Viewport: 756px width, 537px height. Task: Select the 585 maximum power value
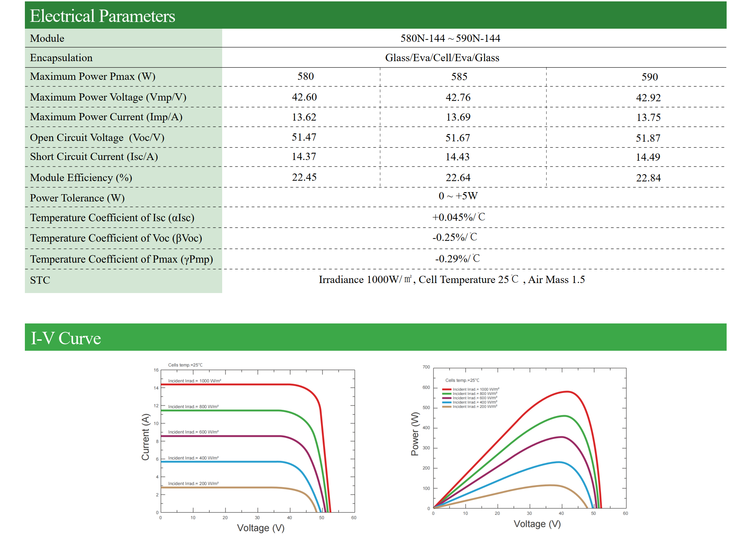(459, 77)
